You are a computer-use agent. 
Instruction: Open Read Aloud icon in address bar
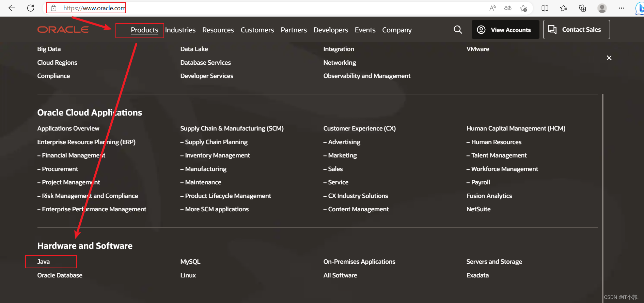492,8
